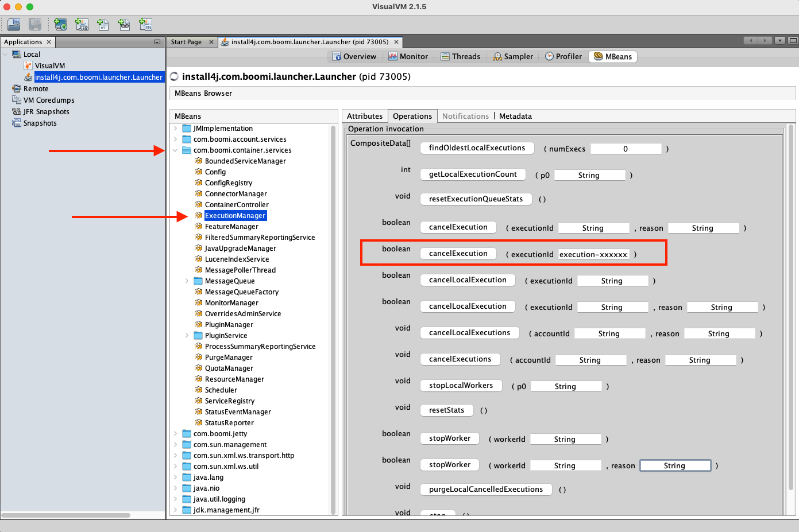Open the Attributes tab in MBeans Browser
The image size is (799, 532).
(x=365, y=116)
